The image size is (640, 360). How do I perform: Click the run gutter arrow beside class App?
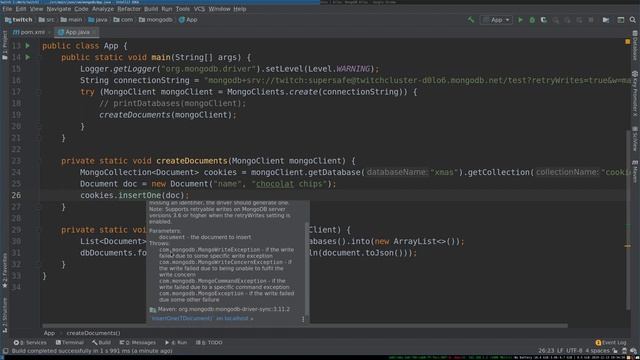pyautogui.click(x=28, y=46)
